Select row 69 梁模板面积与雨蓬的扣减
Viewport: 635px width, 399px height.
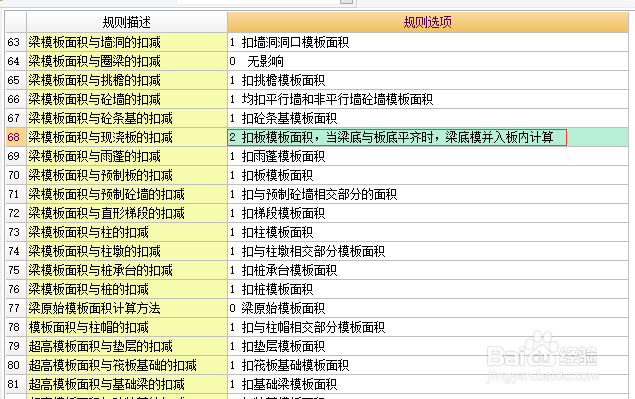pyautogui.click(x=127, y=156)
